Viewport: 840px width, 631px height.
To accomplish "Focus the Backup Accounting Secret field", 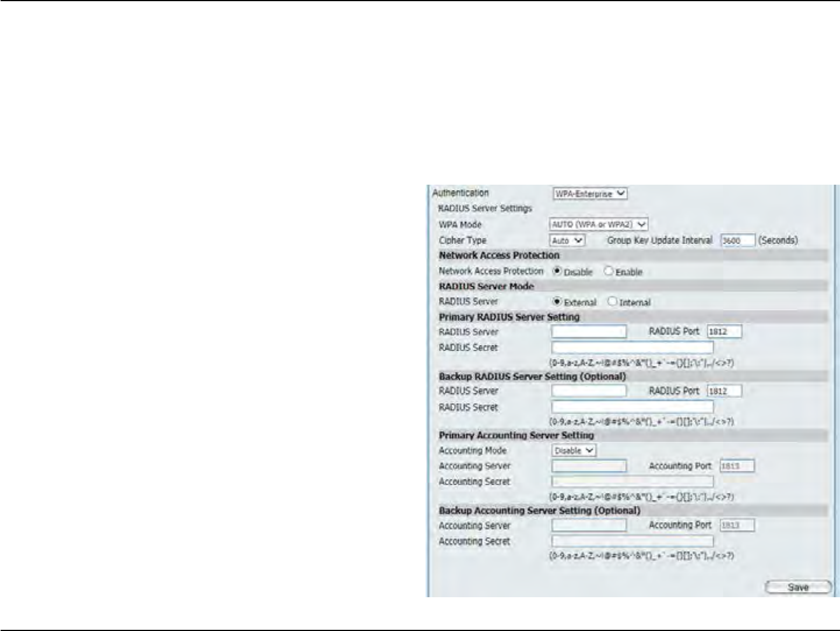I will pyautogui.click(x=632, y=541).
